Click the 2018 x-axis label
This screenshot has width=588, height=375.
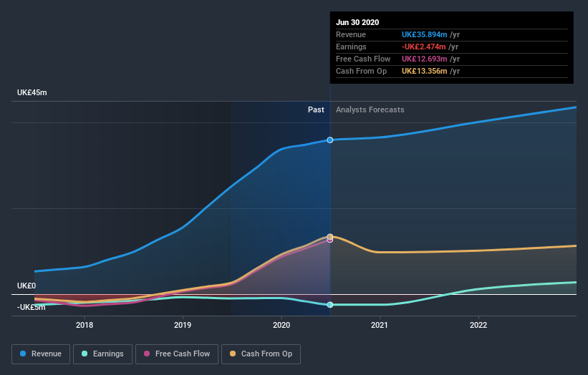[85, 325]
